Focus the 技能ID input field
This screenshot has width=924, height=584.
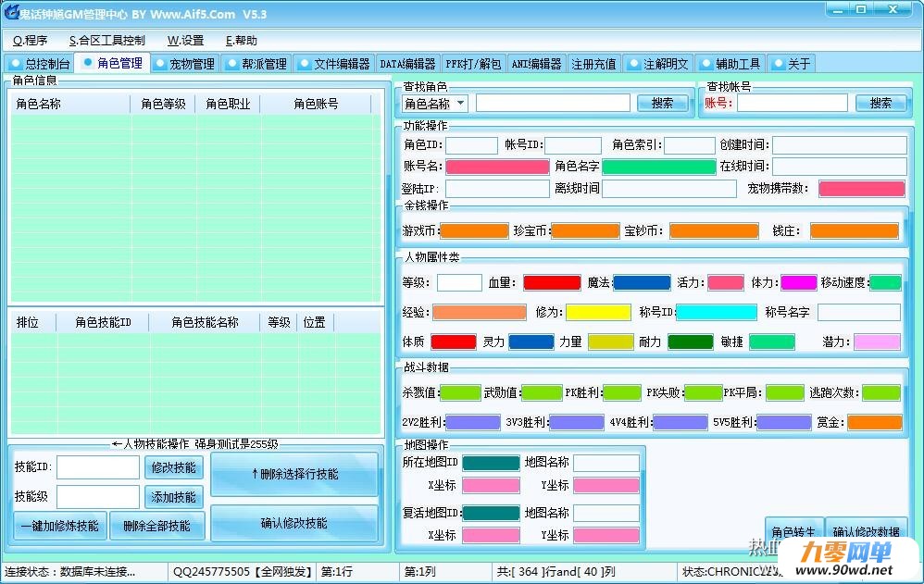point(98,467)
